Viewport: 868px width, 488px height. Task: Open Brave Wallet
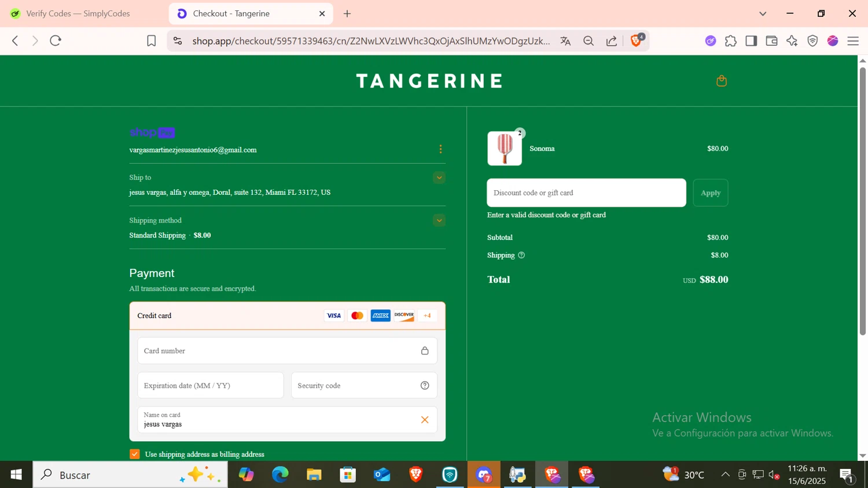click(x=771, y=40)
